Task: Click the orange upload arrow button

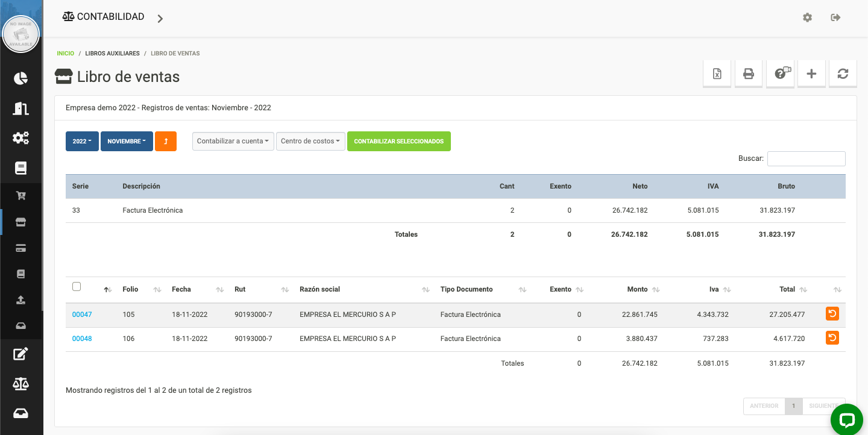Action: (x=166, y=141)
